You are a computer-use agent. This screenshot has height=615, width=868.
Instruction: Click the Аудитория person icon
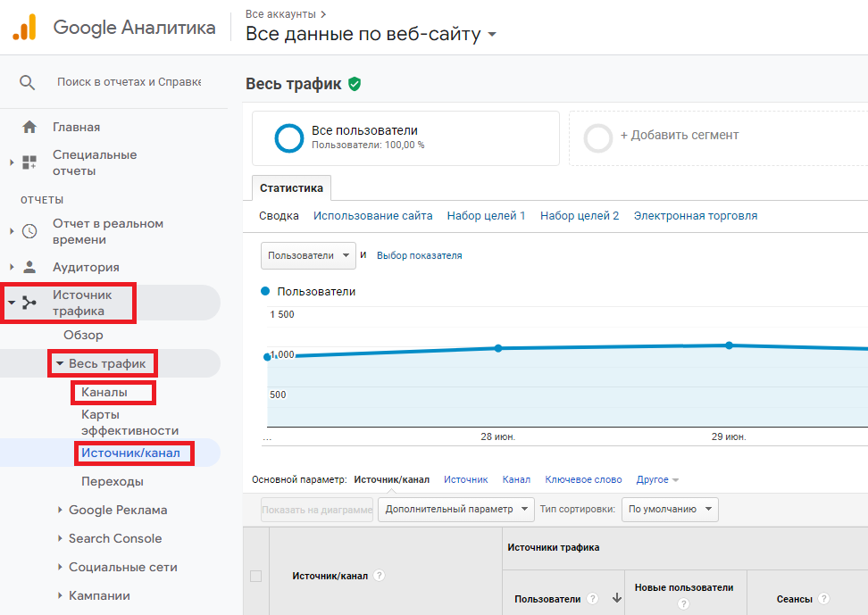[x=29, y=267]
